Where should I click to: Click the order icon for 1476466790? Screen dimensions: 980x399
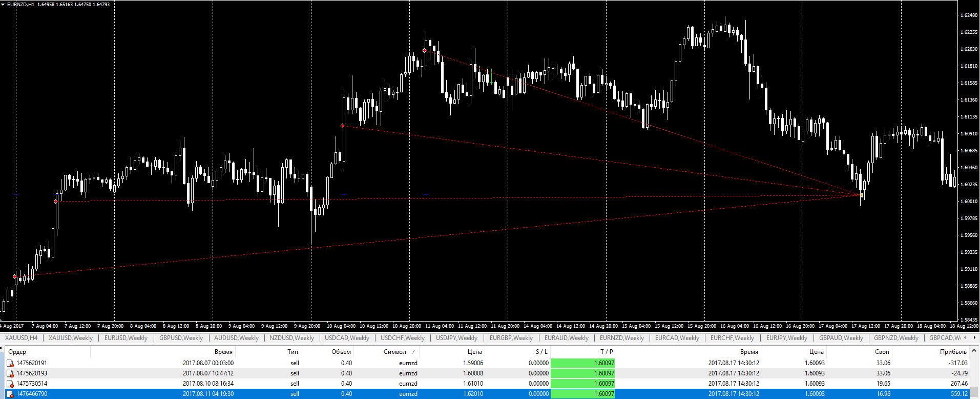10,394
